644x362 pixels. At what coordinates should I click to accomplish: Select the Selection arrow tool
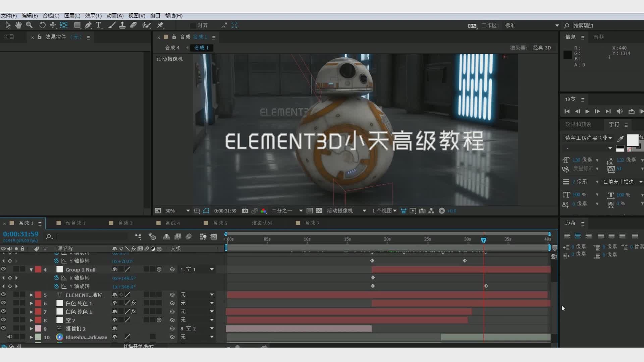tap(8, 25)
